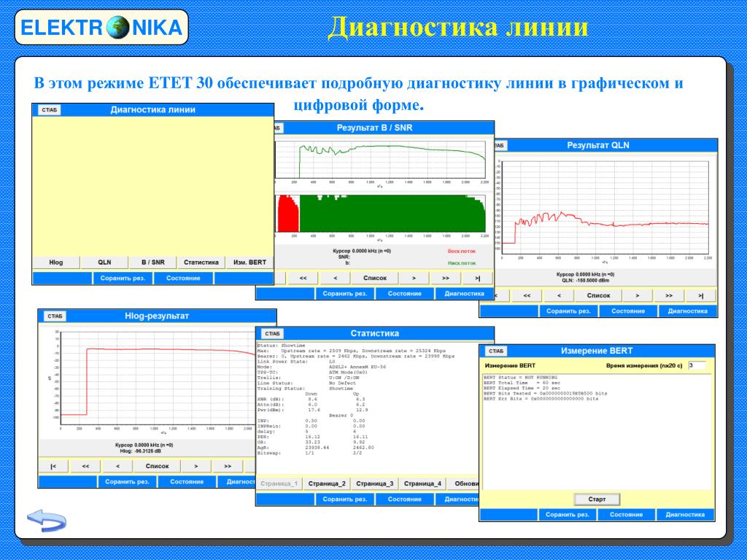Open B / SNR in Диагностика линии
The image size is (747, 560).
[153, 262]
